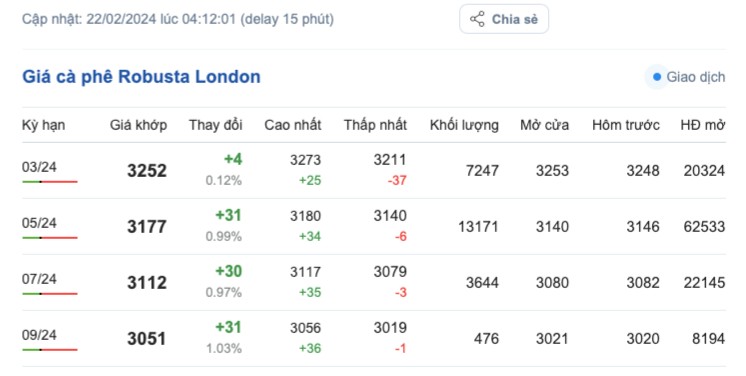Click the Hôm trước column header
Image resolution: width=746 pixels, height=376 pixels.
626,125
